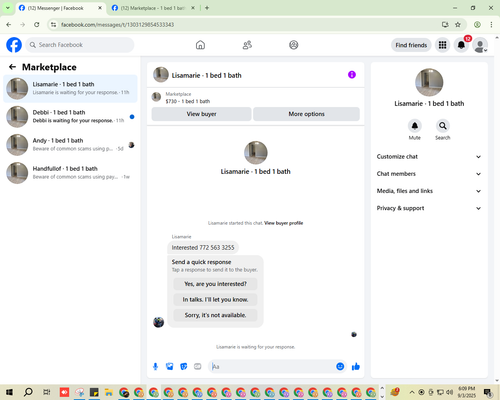Send quick reply 'Sorry, it's not available.'
The width and height of the screenshot is (500, 400).
click(215, 315)
